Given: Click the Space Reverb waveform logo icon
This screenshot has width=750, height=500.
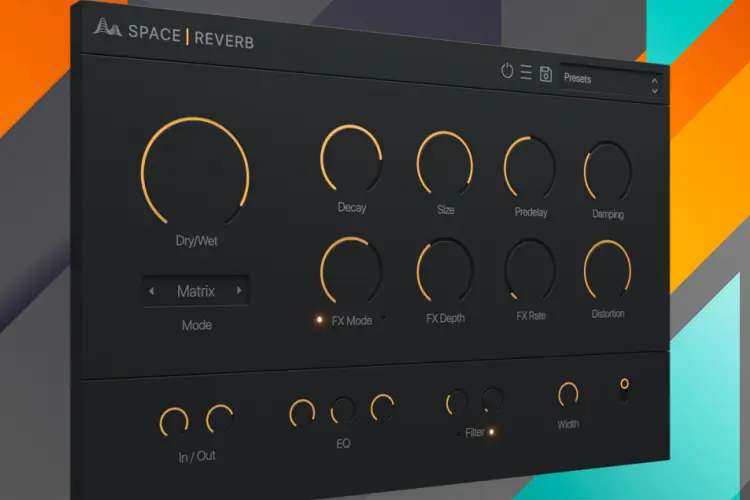Looking at the screenshot, I should click(x=107, y=27).
